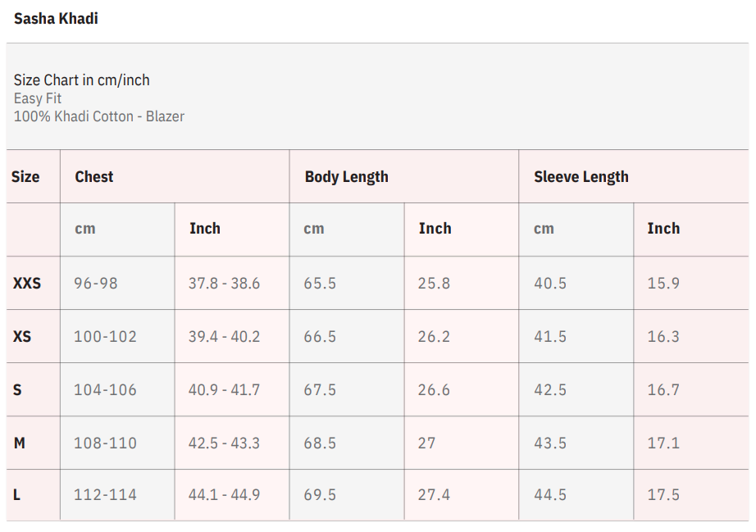Select the M size row label
756x532 pixels.
(20, 443)
